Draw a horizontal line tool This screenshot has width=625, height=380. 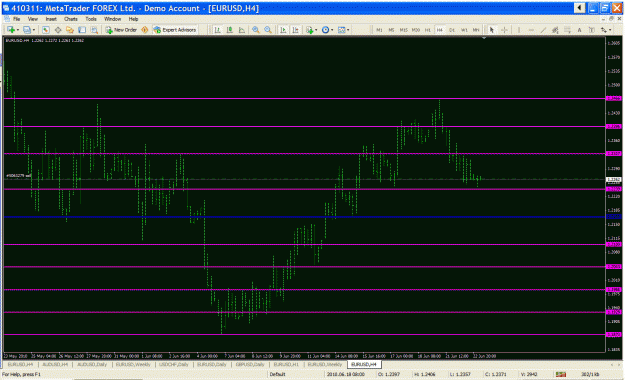531,30
